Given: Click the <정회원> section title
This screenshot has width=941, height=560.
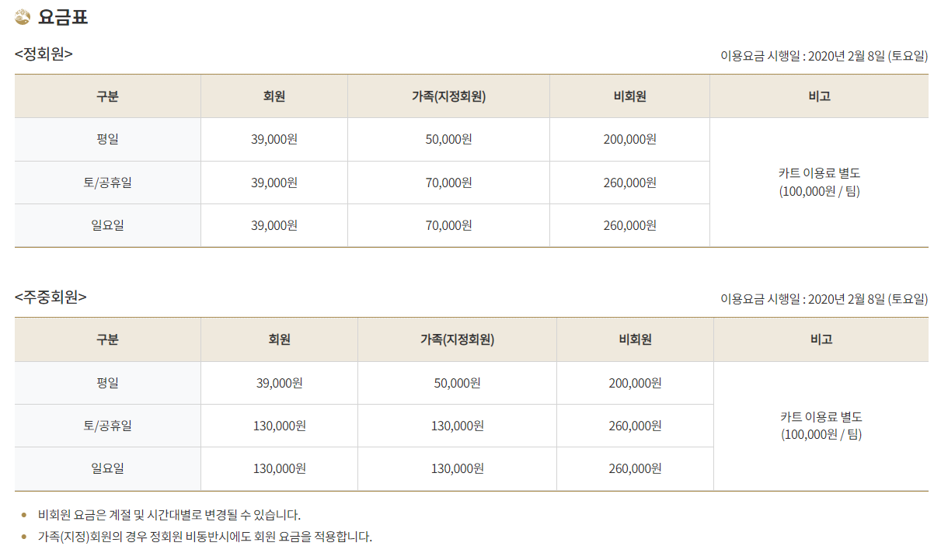Looking at the screenshot, I should click(x=44, y=54).
